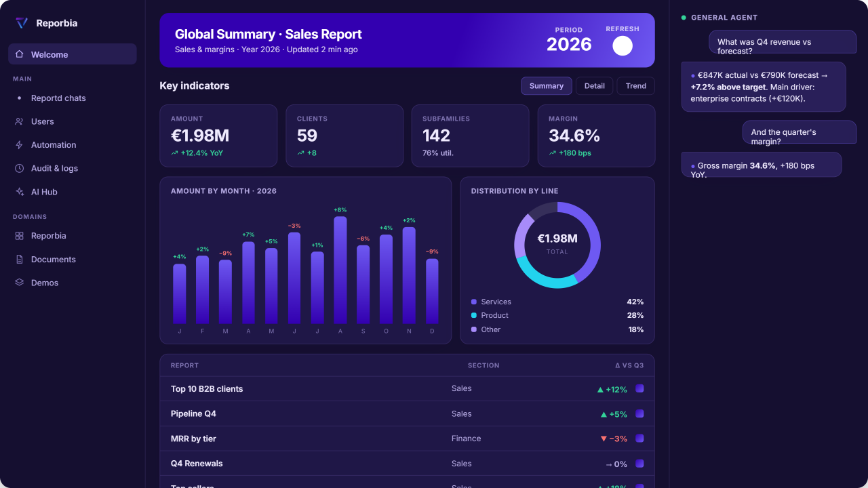This screenshot has width=868, height=488.
Task: Click the 59 value in the Clients card
Action: 307,136
